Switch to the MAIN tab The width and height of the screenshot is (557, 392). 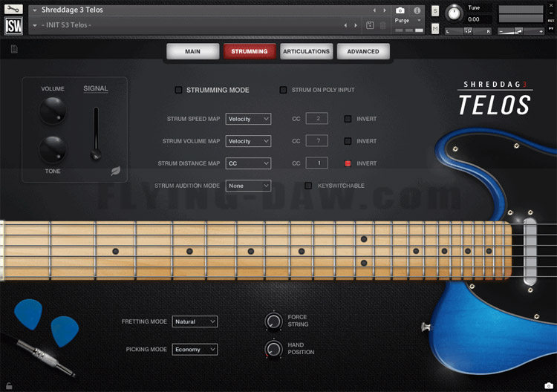[192, 51]
